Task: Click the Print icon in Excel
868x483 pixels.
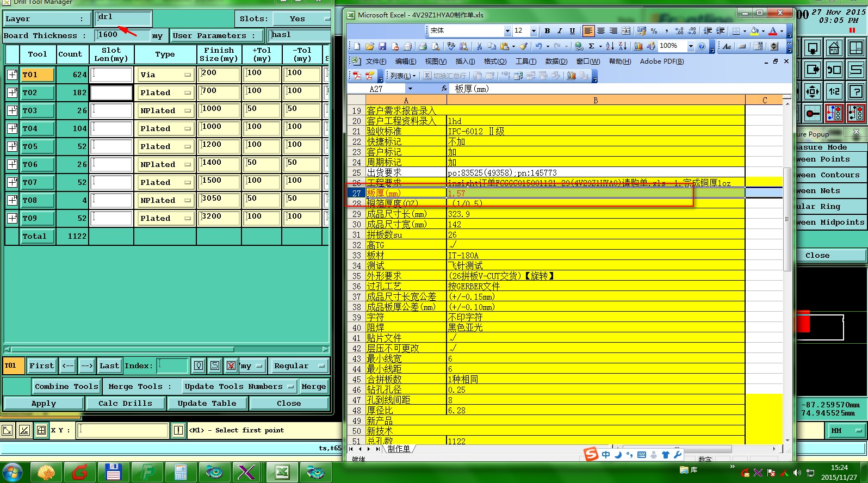Action: (x=423, y=46)
